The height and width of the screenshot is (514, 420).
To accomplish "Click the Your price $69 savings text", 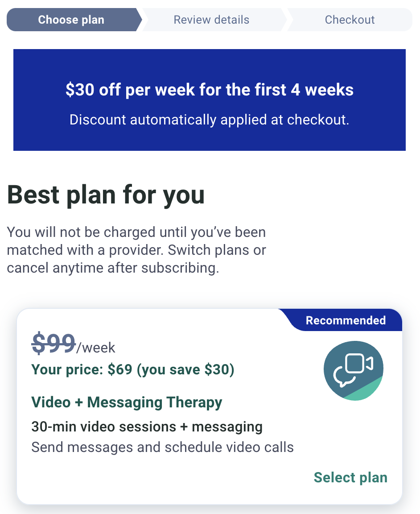I will click(x=133, y=370).
